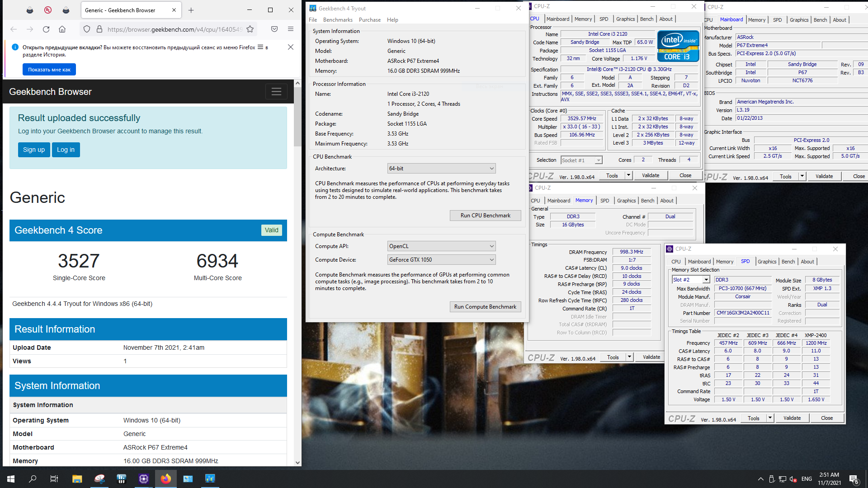Viewport: 868px width, 488px height.
Task: Open the Geekbench Benchmarks menu
Action: 338,20
